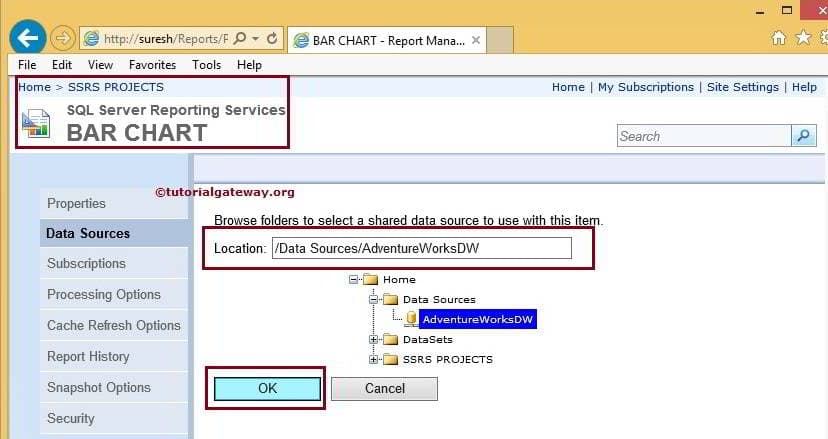Select the SSRS PROJECTS folder in tree
Screen dimensions: 828x439
(448, 360)
